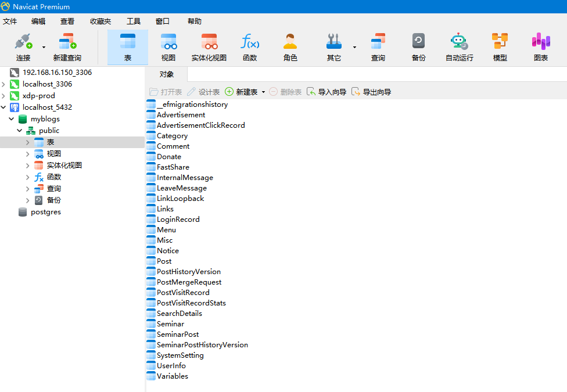Select the PostVisitRecord table in list
Viewport: 567px width, 392px height.
[x=183, y=293]
